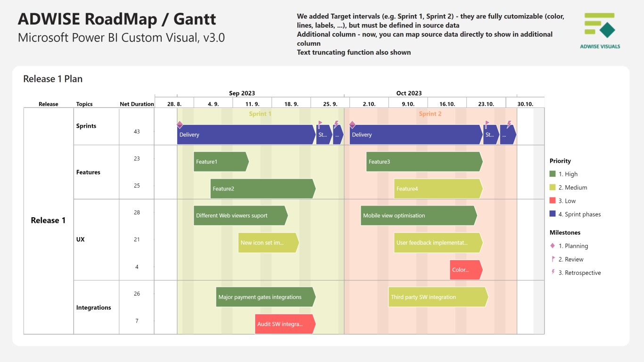Screen dimensions: 644x362
Task: Click the UX topic label
Action: [x=80, y=239]
